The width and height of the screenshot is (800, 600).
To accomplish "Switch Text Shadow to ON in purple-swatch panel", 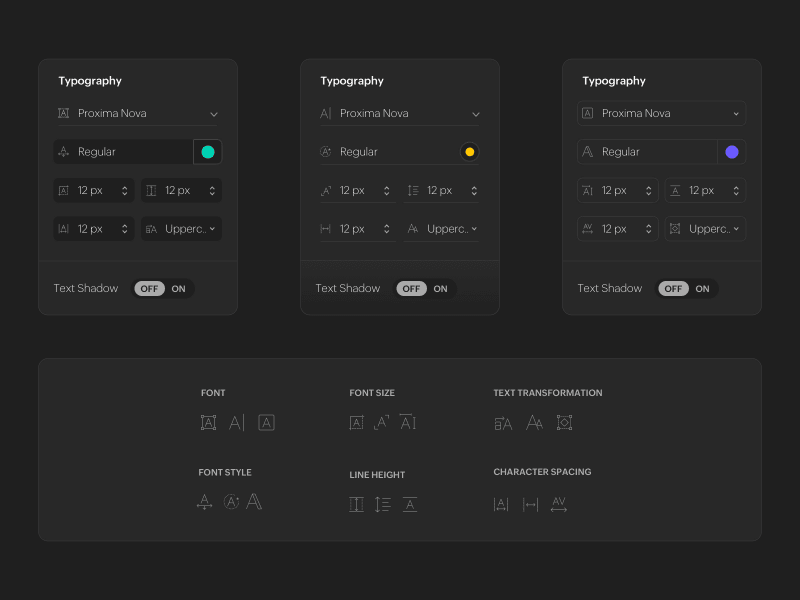I will tap(703, 289).
